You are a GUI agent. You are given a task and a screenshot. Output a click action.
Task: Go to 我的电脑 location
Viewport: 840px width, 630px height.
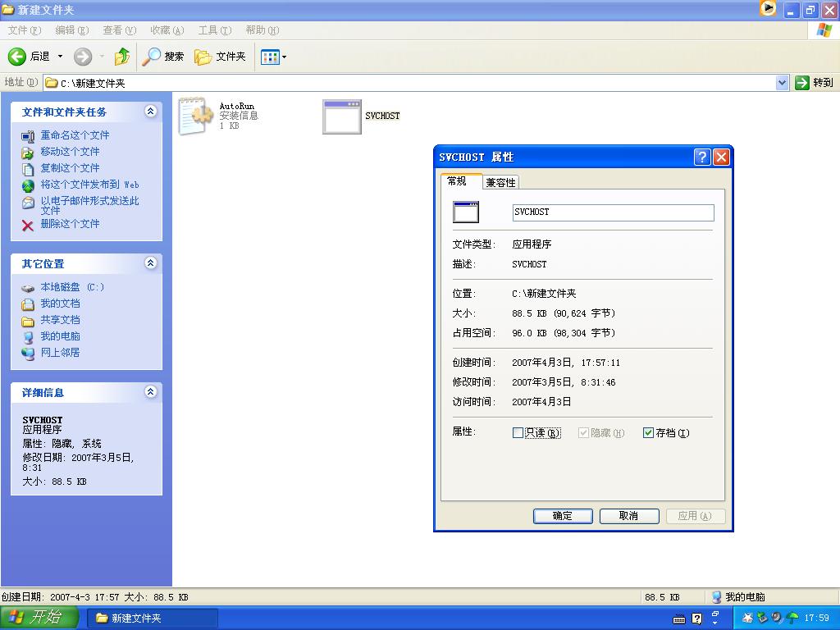click(x=60, y=336)
